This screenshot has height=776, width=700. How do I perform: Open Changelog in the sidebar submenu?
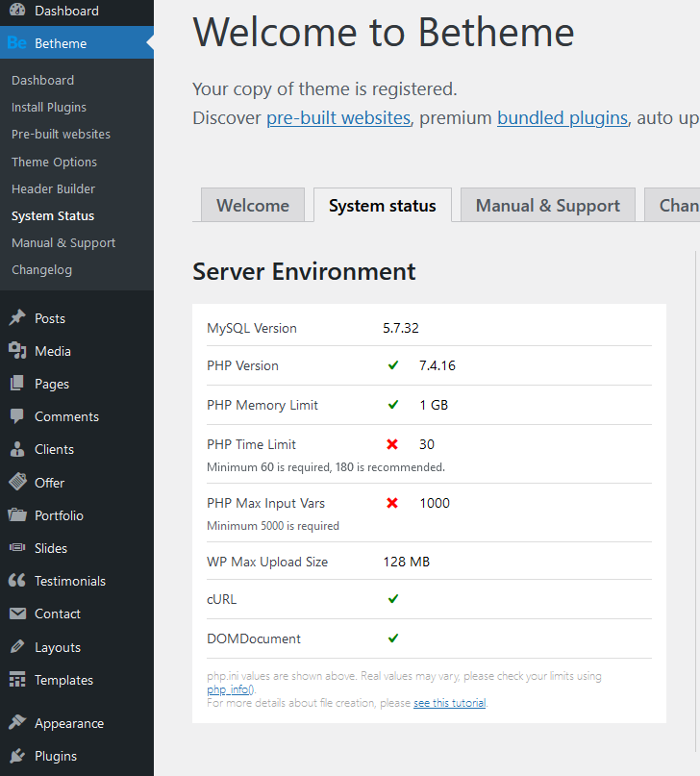41,269
